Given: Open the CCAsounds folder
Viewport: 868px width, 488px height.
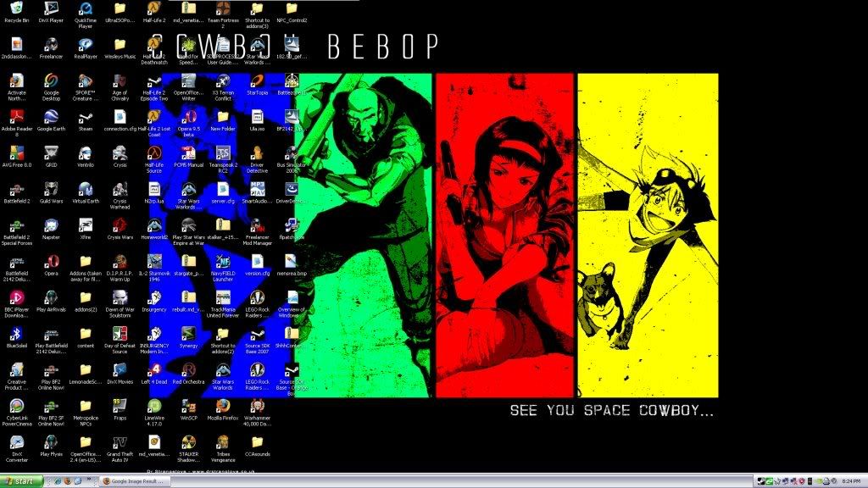Looking at the screenshot, I should pyautogui.click(x=258, y=446).
